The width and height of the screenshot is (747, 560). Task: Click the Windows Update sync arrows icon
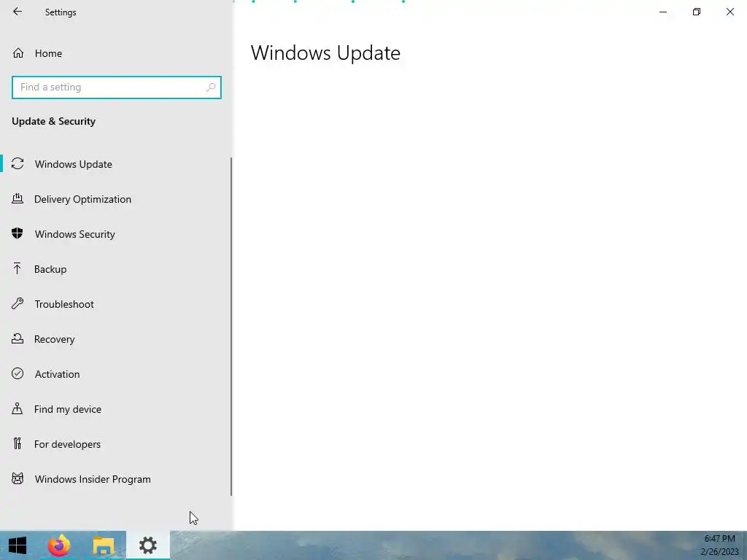18,164
